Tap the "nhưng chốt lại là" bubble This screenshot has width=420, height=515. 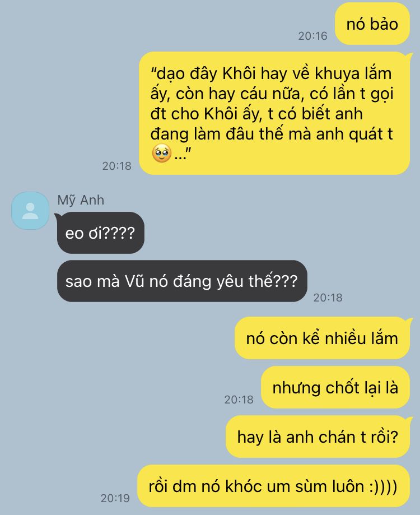point(335,387)
